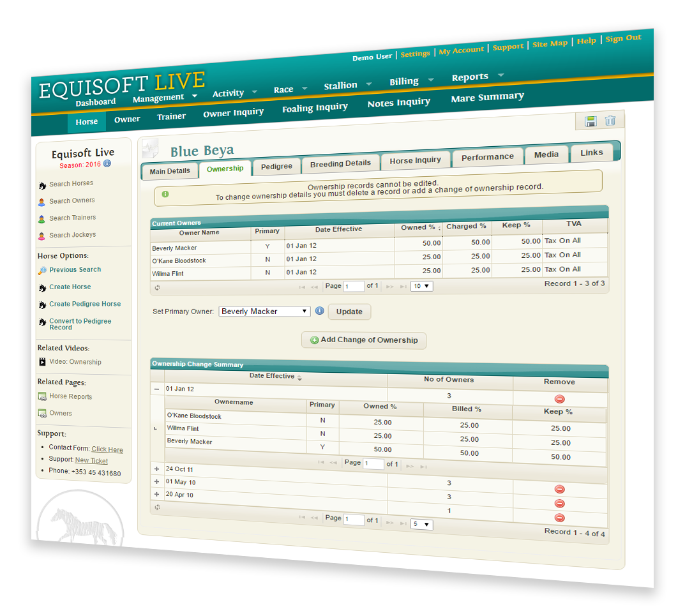Refresh the Ownership Change Summary grid
Screen dimensions: 685x616
click(158, 507)
